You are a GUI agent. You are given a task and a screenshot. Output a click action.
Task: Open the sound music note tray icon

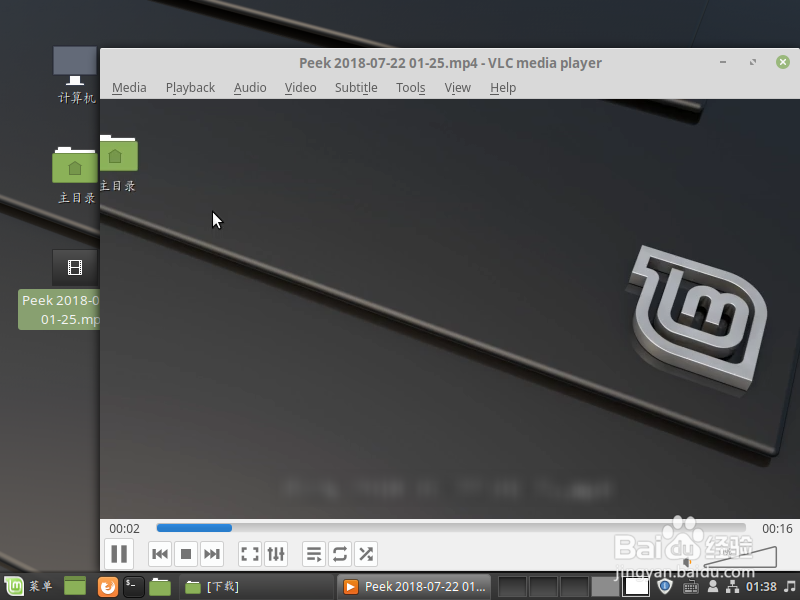[789, 587]
